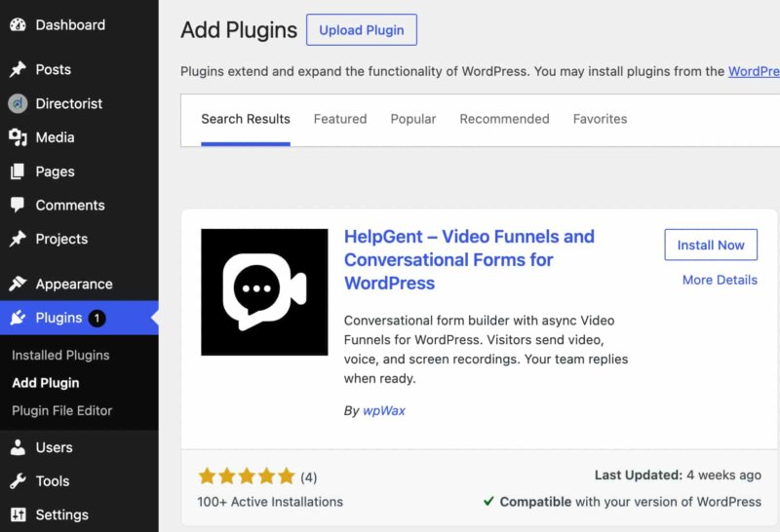Switch to the Featured tab

coord(340,119)
